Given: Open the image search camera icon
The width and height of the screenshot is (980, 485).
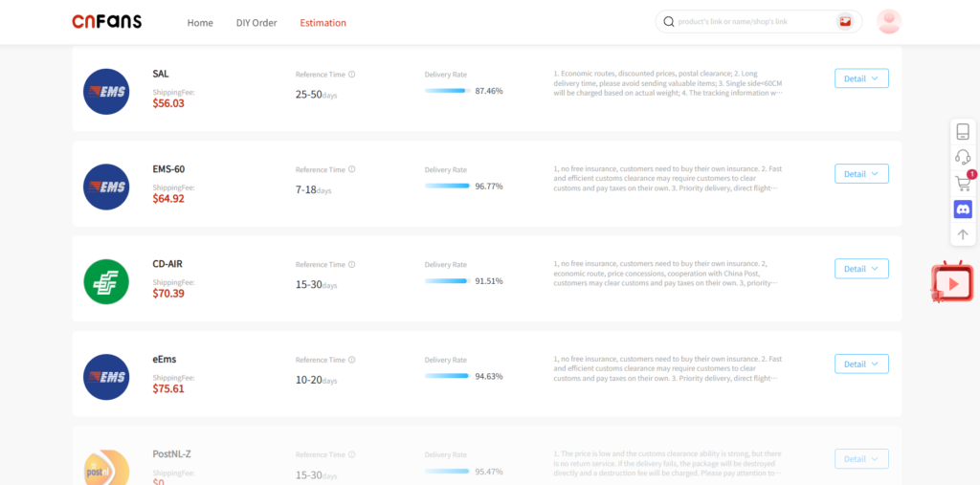Looking at the screenshot, I should coord(845,22).
